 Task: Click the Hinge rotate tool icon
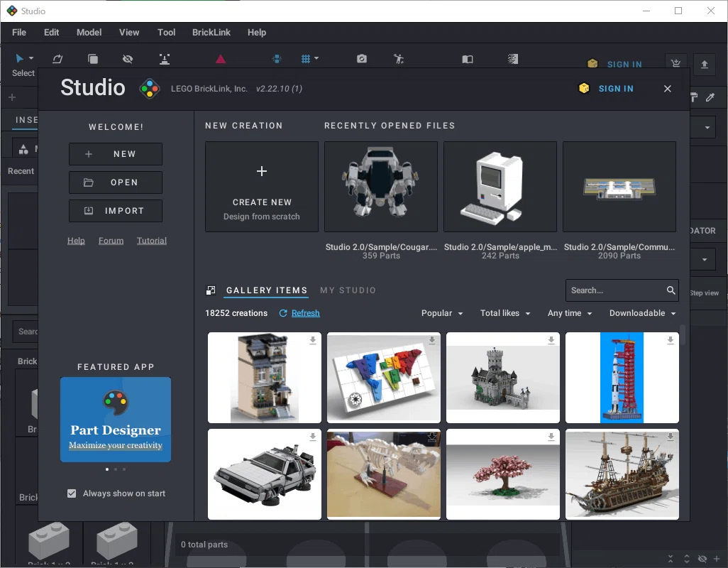coord(57,58)
